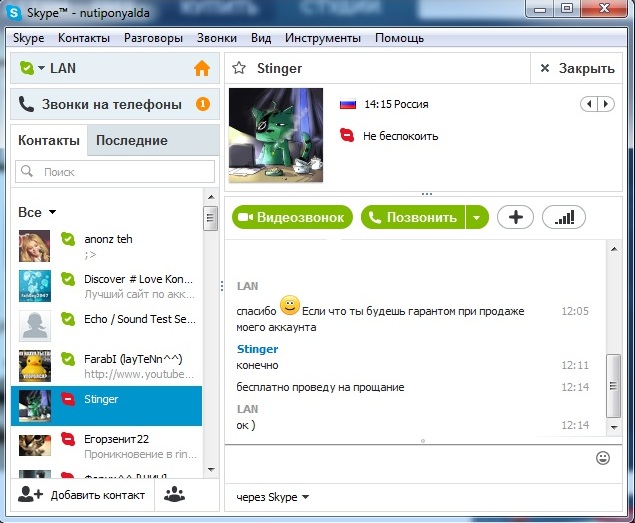This screenshot has width=635, height=523.
Task: Click the sidebar splitter dots handle
Action: click(222, 286)
